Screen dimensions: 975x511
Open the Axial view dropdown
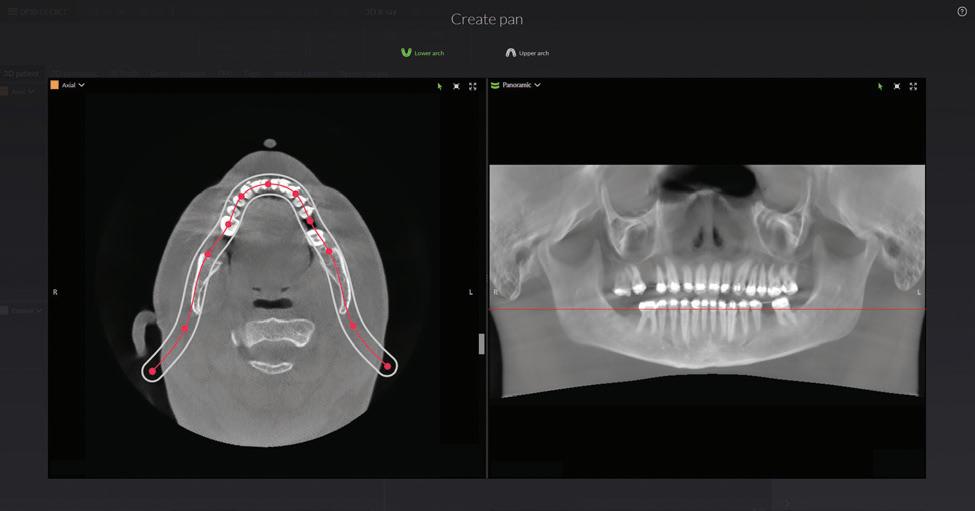(73, 85)
